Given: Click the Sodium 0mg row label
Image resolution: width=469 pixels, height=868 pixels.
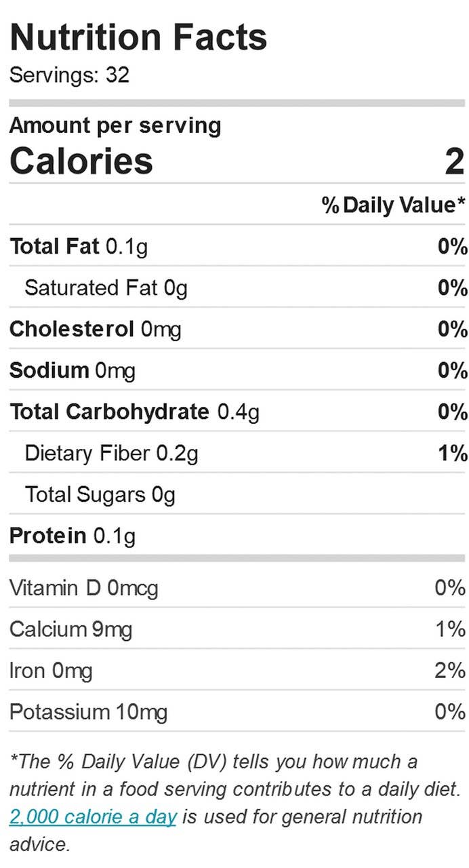Looking at the screenshot, I should [73, 371].
